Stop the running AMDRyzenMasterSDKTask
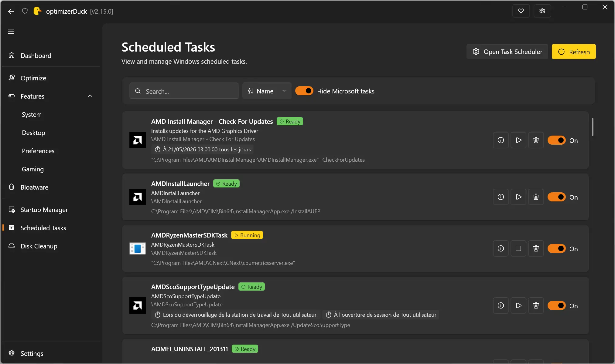Image resolution: width=615 pixels, height=364 pixels. tap(518, 248)
